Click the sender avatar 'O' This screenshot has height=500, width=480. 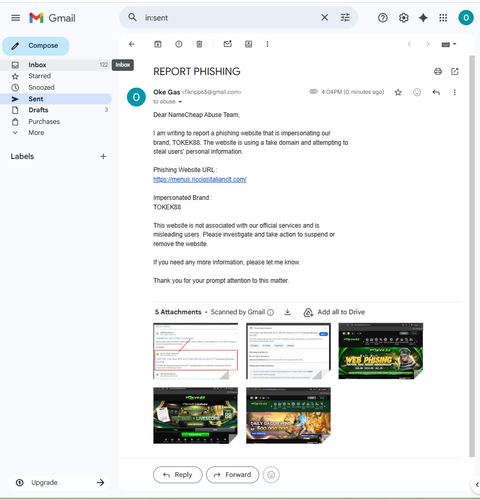136,97
